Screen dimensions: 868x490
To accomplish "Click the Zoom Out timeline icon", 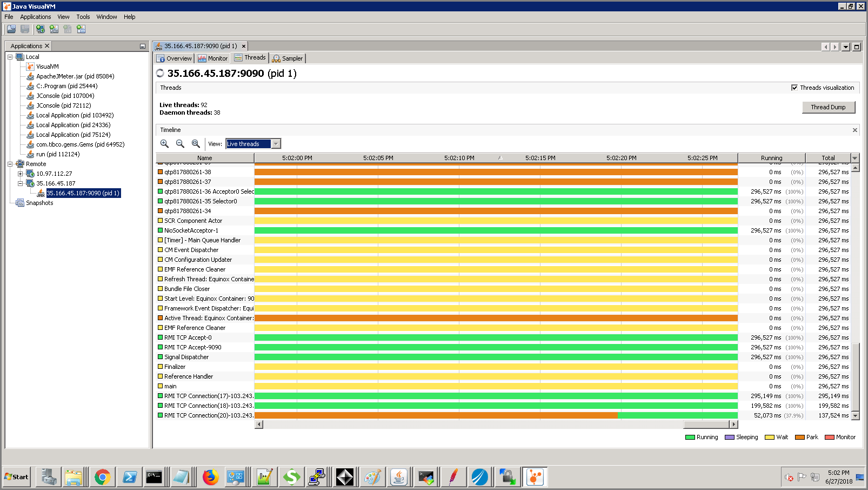I will point(180,144).
